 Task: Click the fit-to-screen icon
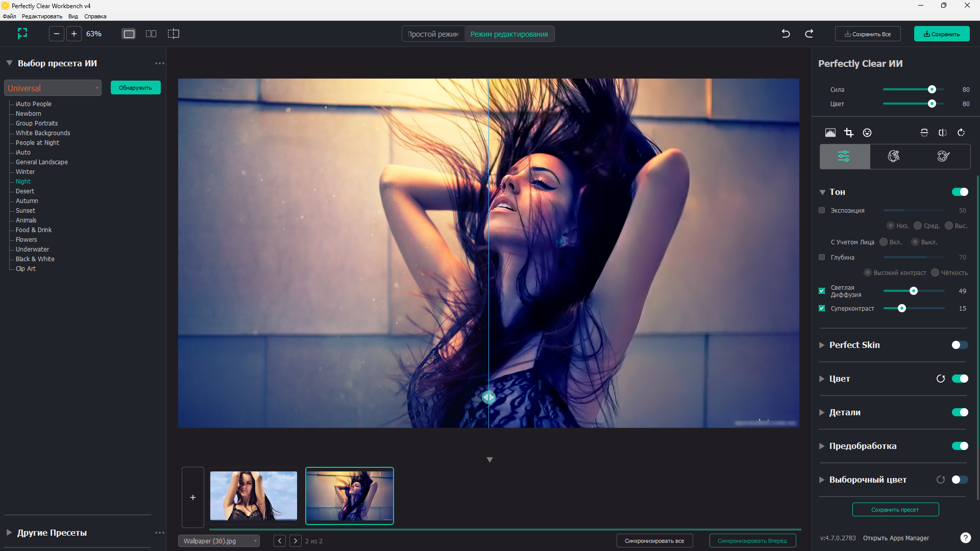click(22, 34)
